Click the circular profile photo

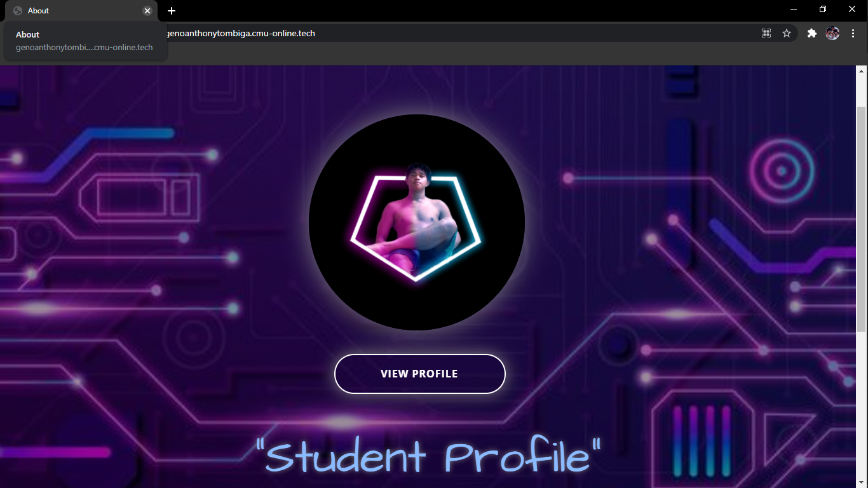417,222
